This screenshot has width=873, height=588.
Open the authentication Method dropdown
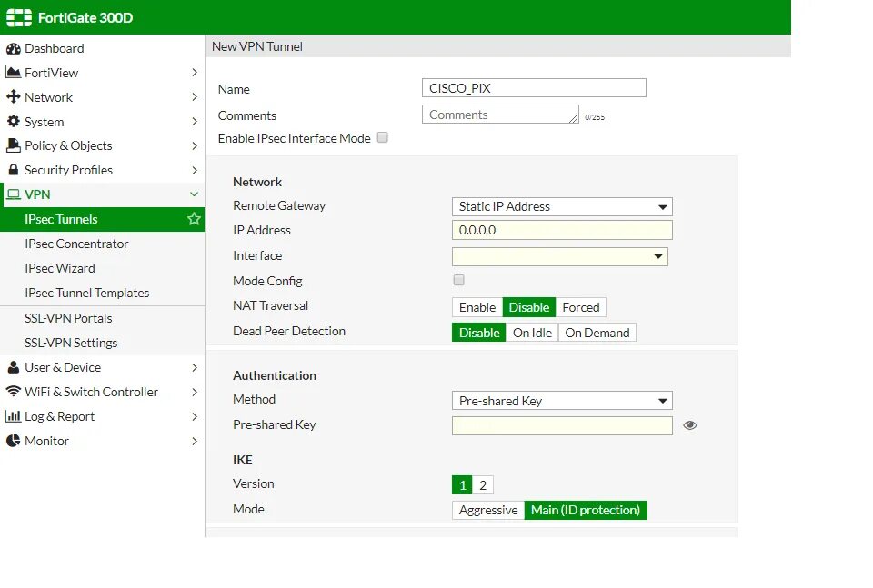pyautogui.click(x=562, y=401)
